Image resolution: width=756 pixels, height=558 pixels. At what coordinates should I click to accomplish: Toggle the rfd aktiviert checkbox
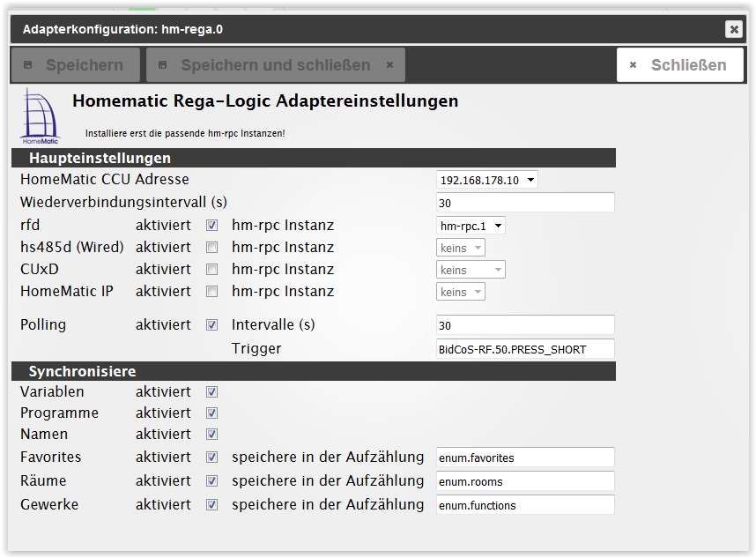(x=211, y=226)
